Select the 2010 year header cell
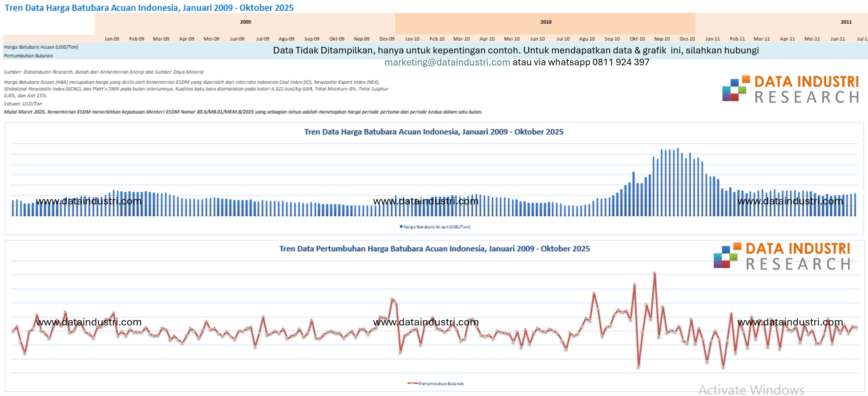The height and width of the screenshot is (396, 868). 545,22
